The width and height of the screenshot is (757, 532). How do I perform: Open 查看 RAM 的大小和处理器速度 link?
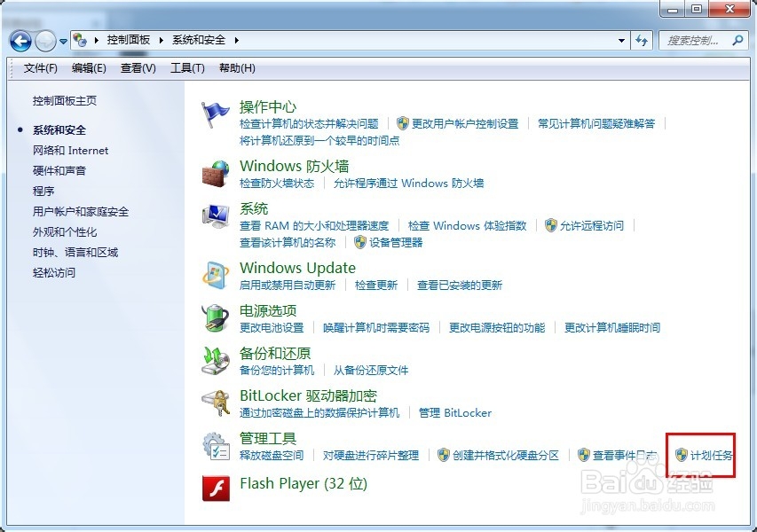coord(314,226)
